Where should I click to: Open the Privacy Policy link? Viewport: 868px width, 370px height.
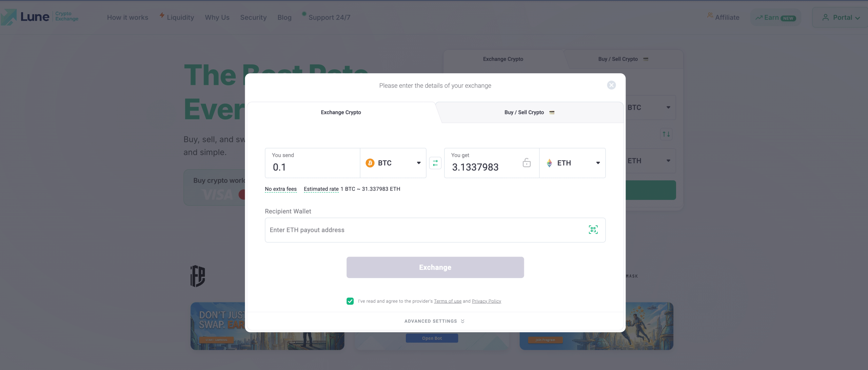pos(486,301)
